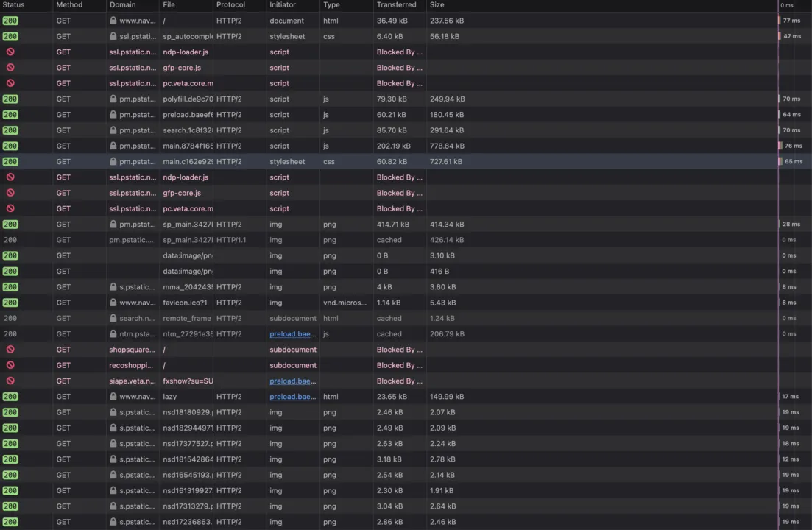Viewport: 812px width, 530px height.
Task: Select the mma_2042435 image request row
Action: (x=187, y=287)
